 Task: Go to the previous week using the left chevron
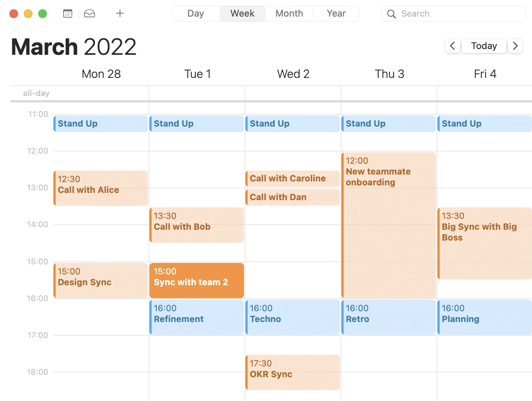(453, 46)
